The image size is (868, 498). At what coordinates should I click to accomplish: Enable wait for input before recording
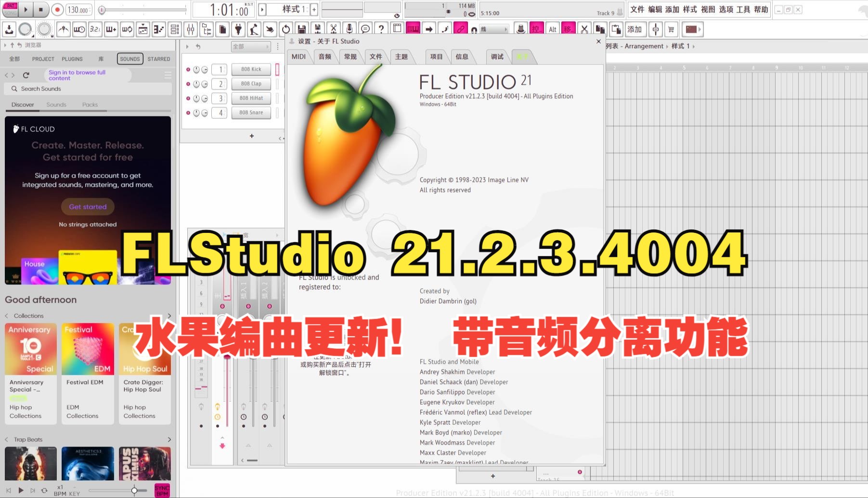(79, 29)
